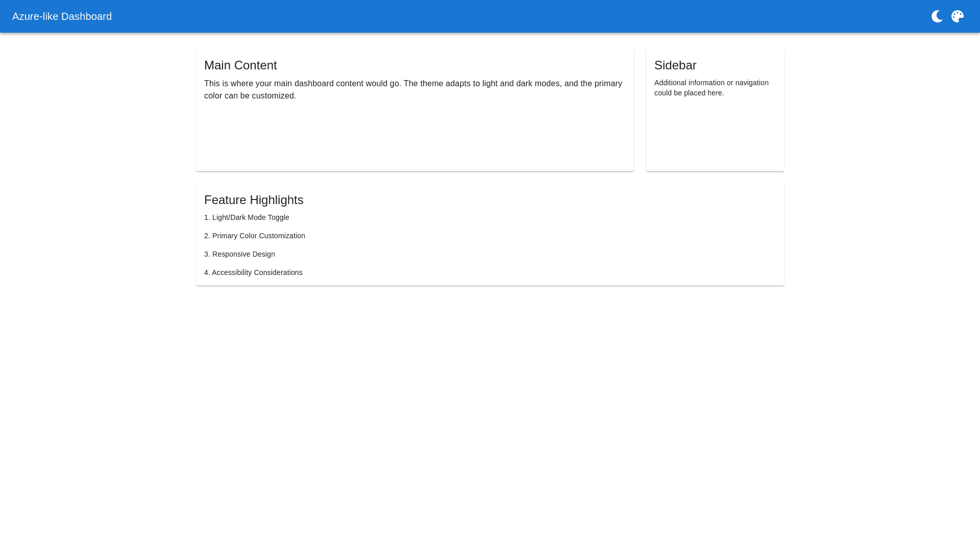Select the Responsive Design list item
Image resolution: width=980 pixels, height=551 pixels.
click(x=239, y=254)
